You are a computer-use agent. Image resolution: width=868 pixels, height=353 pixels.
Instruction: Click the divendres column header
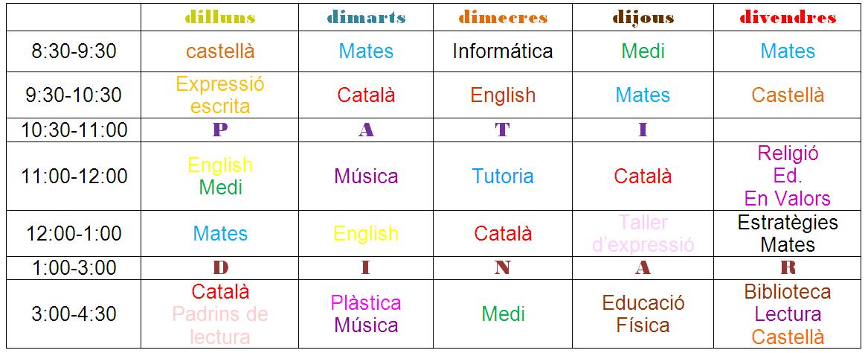click(x=788, y=18)
